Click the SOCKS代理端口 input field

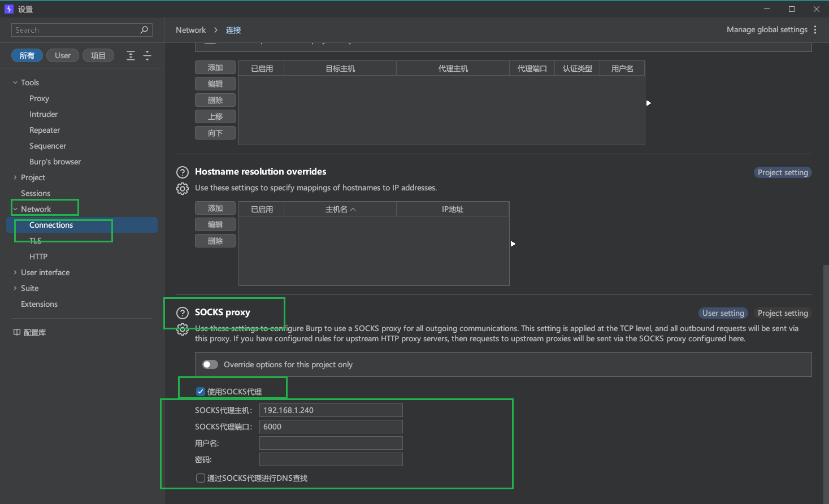pos(331,427)
